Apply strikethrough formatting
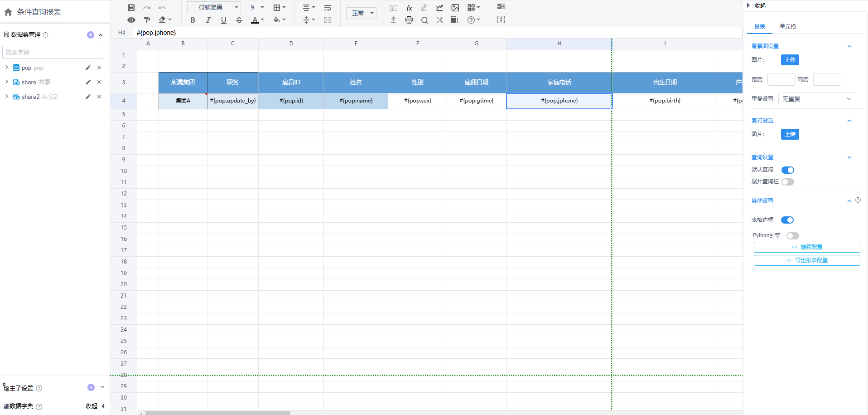The height and width of the screenshot is (415, 868). click(239, 20)
